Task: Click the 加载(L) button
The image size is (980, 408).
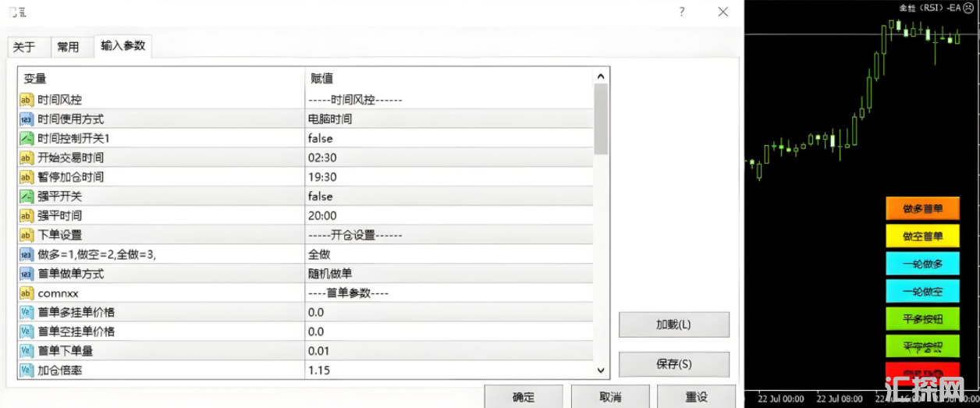Action: tap(673, 325)
